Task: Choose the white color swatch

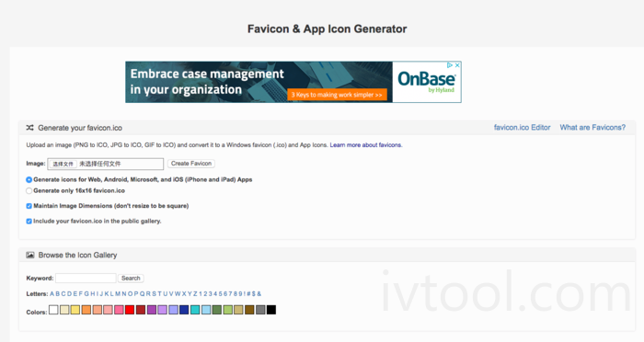Action: pos(53,310)
